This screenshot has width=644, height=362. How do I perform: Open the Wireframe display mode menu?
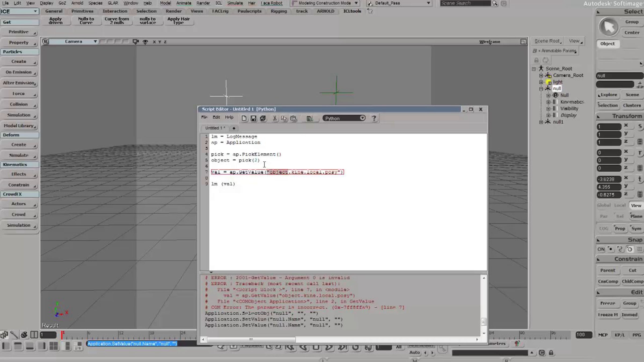coord(489,42)
